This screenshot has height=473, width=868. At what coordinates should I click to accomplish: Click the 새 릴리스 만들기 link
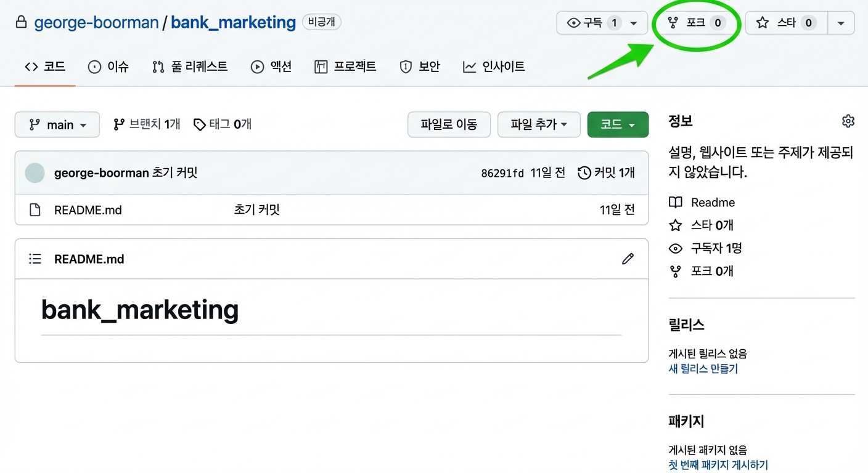coord(703,369)
